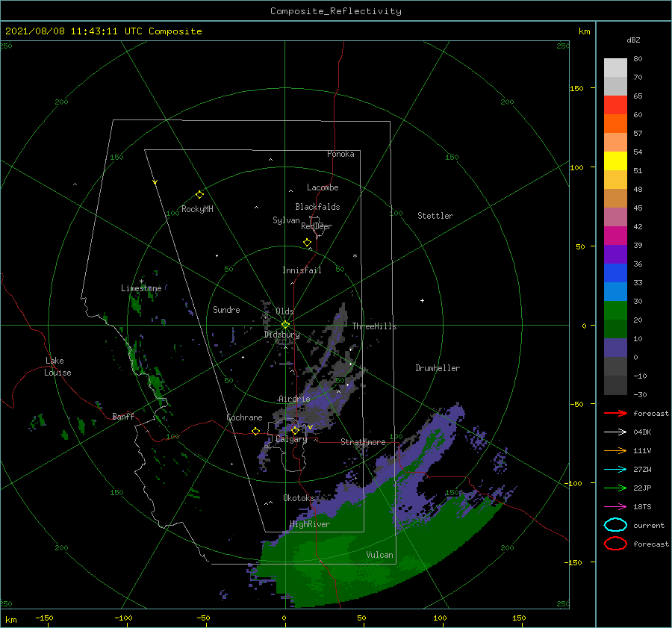This screenshot has width=672, height=628.
Task: Select the bright yellow 51-54 dBZ color band
Action: tap(615, 161)
